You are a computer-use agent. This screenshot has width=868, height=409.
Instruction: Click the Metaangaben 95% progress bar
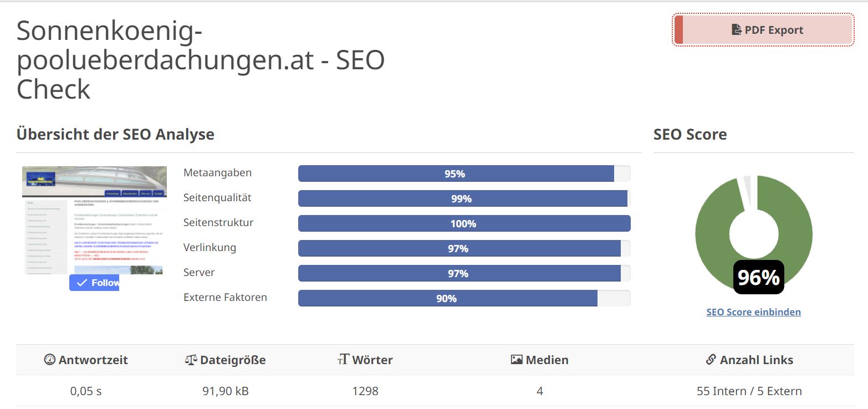[464, 173]
